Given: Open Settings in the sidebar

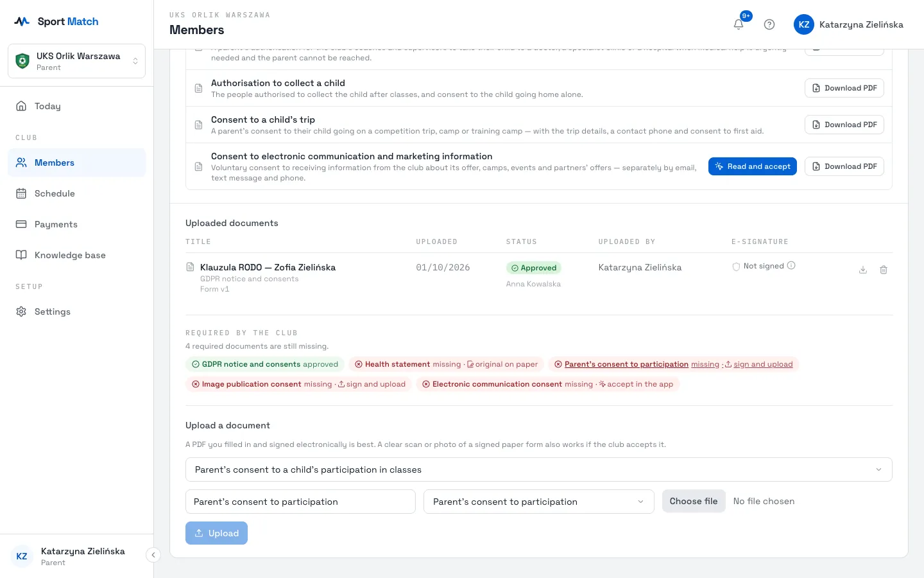Looking at the screenshot, I should pos(77,311).
